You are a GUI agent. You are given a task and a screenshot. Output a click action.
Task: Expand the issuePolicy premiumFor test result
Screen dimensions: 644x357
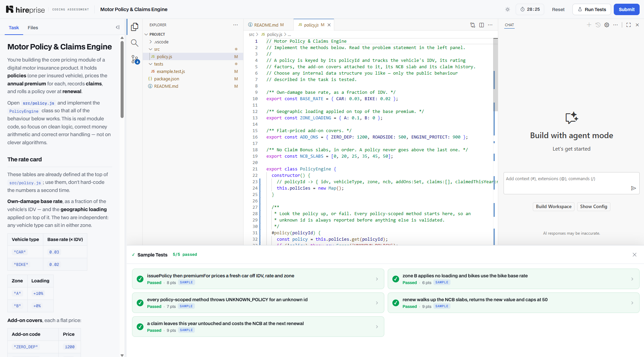pos(258,279)
